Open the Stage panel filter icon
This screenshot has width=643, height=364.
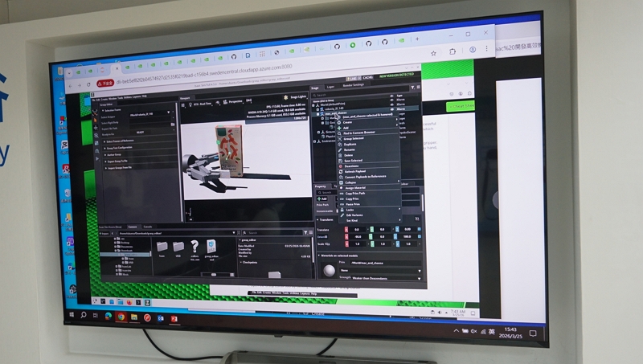point(412,87)
